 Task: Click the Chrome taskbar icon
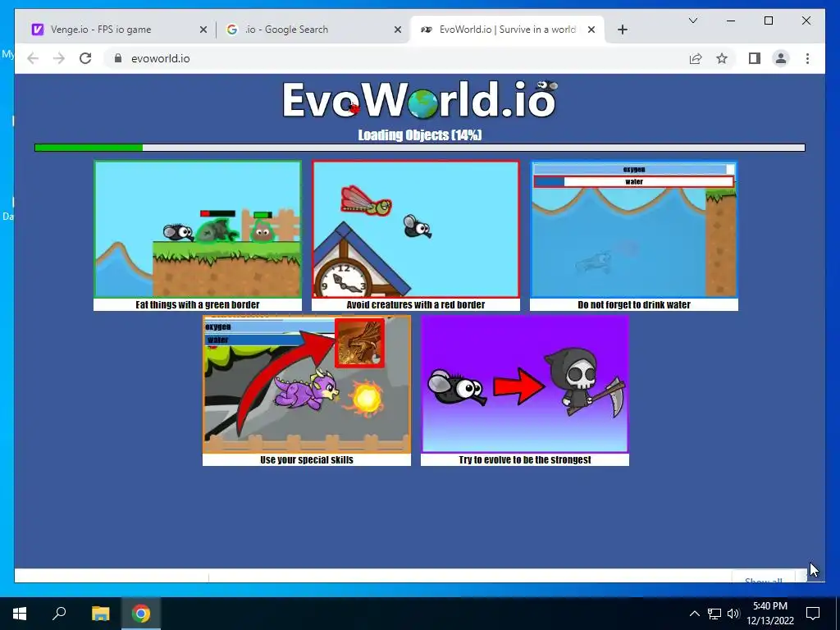(x=141, y=614)
